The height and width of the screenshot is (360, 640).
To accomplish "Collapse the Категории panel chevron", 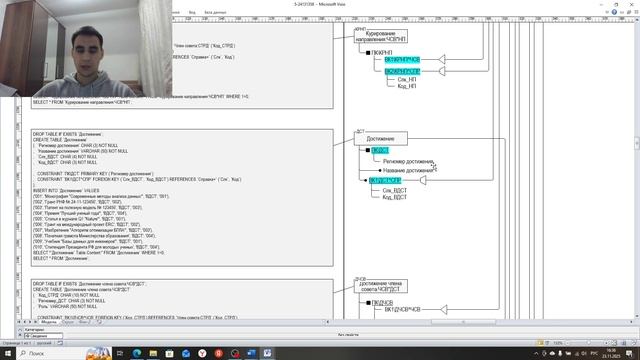I will (20, 329).
